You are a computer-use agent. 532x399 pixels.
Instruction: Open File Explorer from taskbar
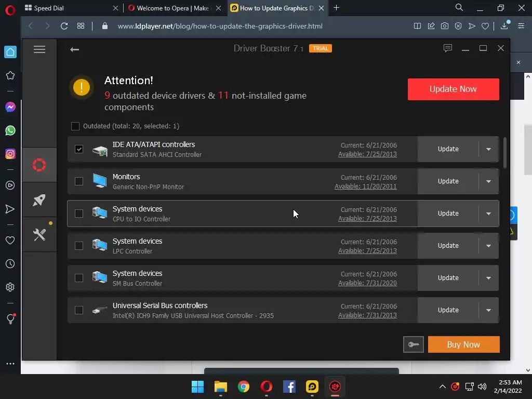(220, 387)
